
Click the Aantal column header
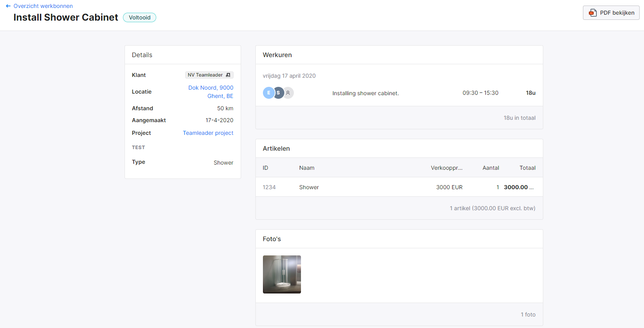tap(491, 168)
